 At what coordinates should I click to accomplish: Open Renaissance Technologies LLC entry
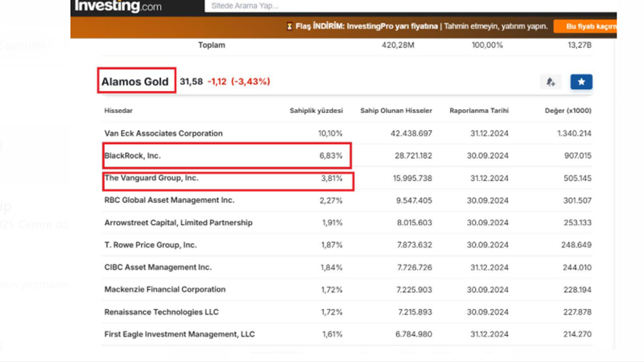(x=161, y=312)
